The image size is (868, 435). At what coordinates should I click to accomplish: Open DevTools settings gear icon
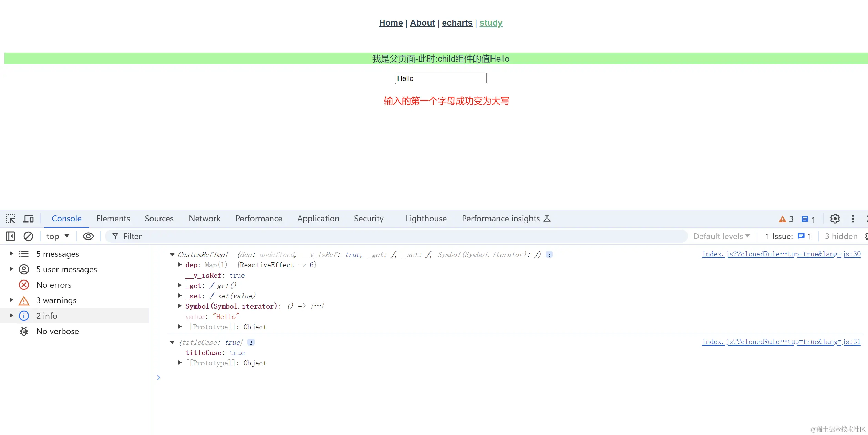[835, 219]
